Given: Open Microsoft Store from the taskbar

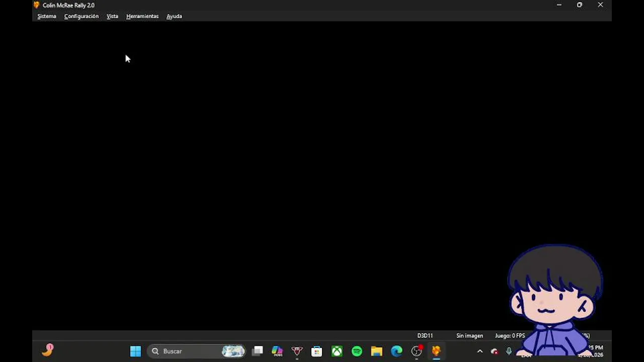Looking at the screenshot, I should click(x=316, y=351).
